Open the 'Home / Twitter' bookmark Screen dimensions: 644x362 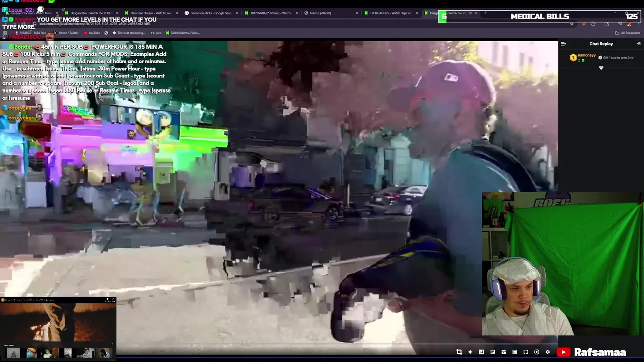pos(66,33)
